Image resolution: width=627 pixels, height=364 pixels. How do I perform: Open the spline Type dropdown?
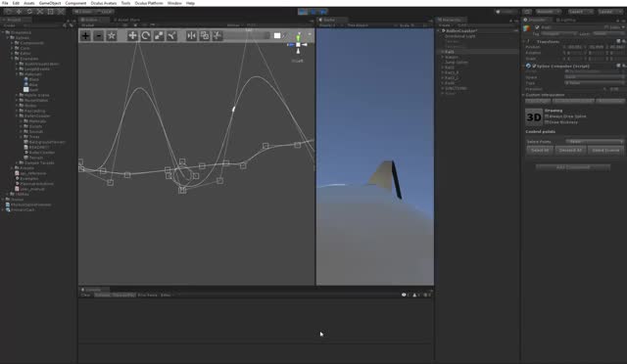[595, 83]
